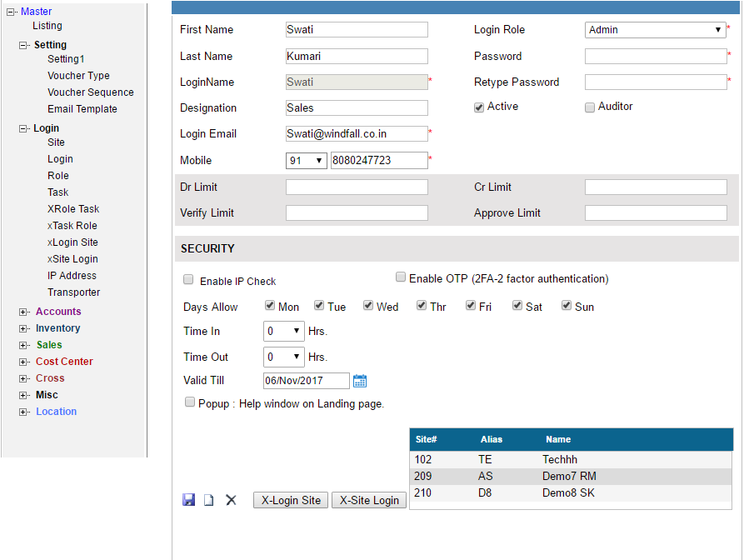Select the Demo7 RM site row
Screen dimensions: 744x560
571,476
